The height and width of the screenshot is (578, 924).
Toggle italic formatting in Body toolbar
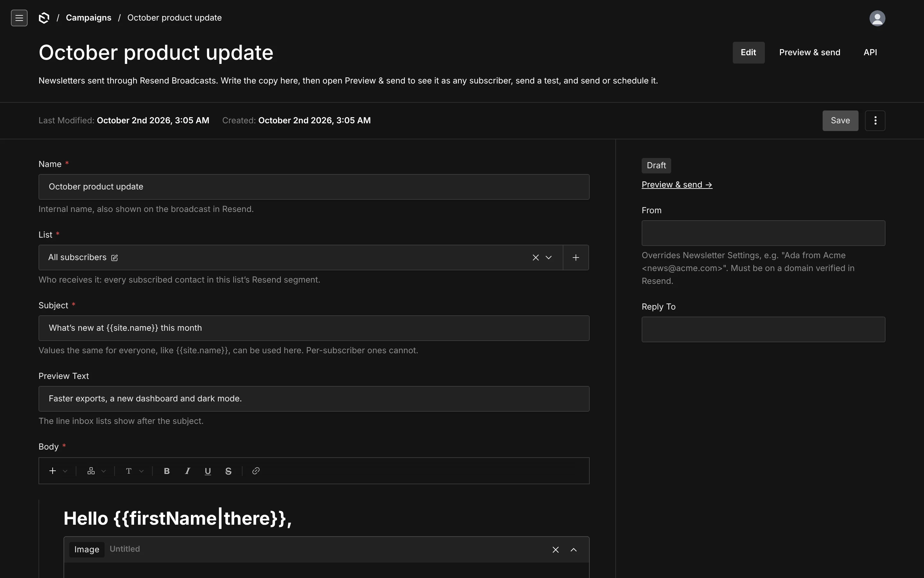187,471
